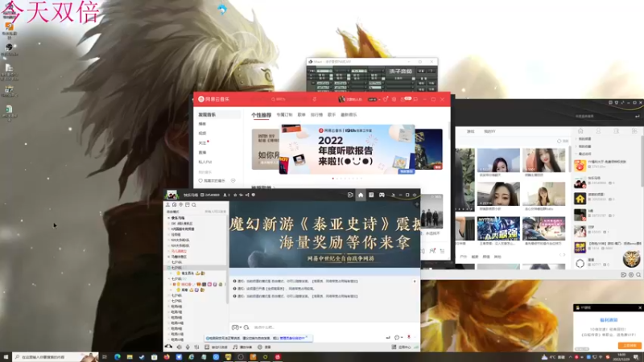Collapse 快乐冯络 root channel node
The width and height of the screenshot is (644, 362).
pyautogui.click(x=168, y=218)
